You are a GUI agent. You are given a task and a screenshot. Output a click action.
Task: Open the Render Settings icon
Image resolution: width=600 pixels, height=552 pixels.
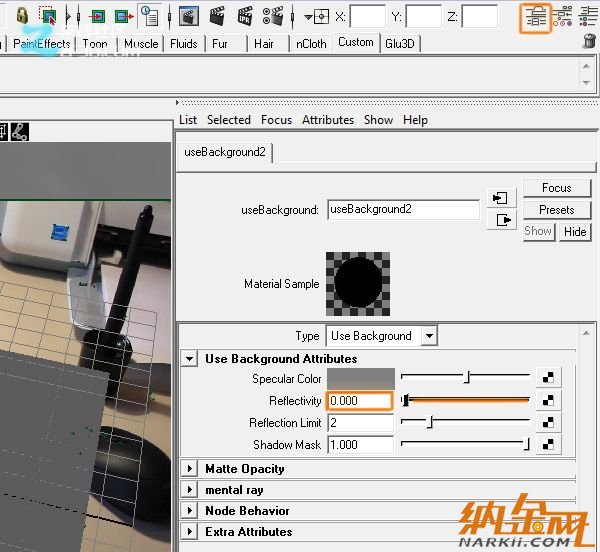(272, 15)
